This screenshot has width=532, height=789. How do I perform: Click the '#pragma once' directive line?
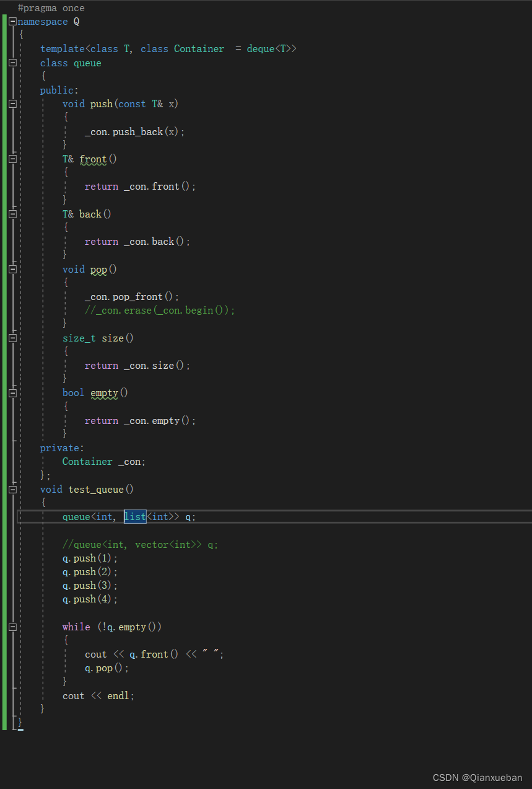(x=51, y=7)
